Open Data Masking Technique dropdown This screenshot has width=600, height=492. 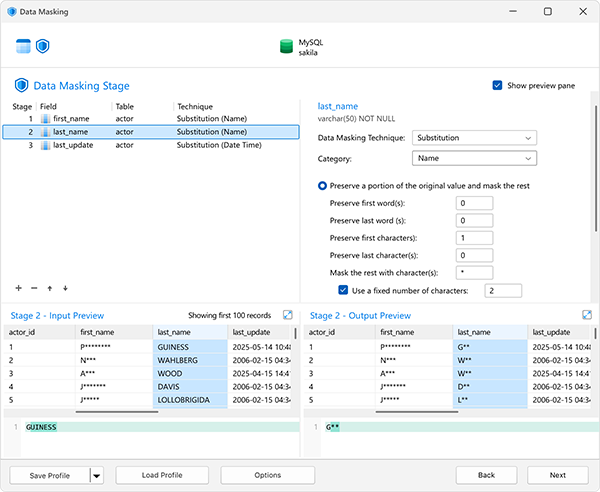(474, 138)
